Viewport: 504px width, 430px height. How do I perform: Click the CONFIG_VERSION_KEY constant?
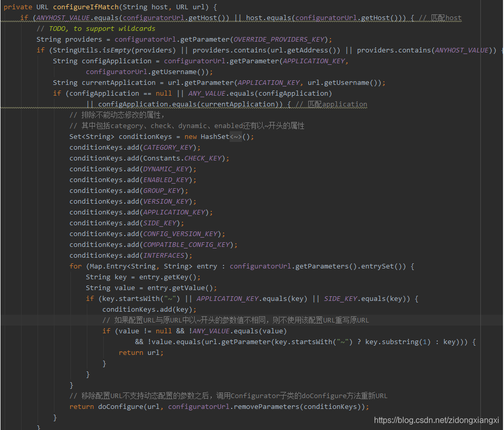click(180, 234)
